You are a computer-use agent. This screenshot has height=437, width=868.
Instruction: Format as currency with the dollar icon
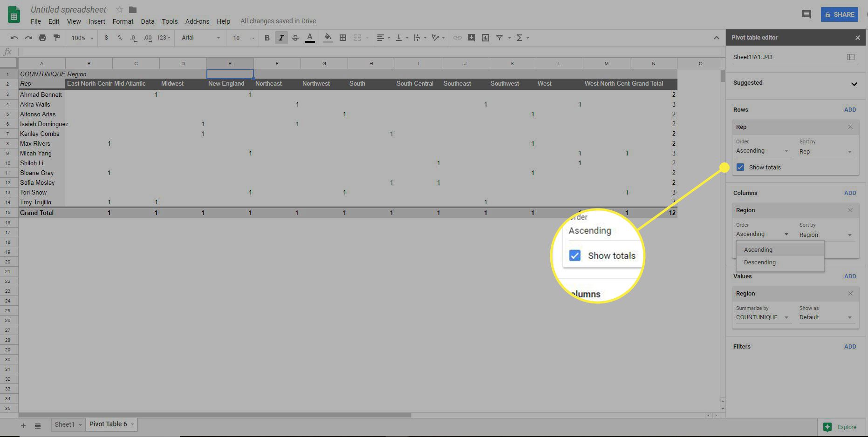(x=106, y=38)
